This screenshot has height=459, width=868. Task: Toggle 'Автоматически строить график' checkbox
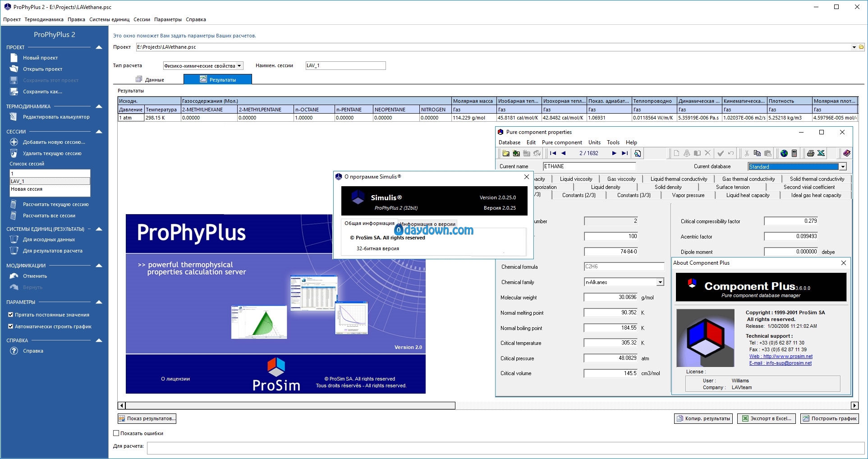[x=11, y=326]
